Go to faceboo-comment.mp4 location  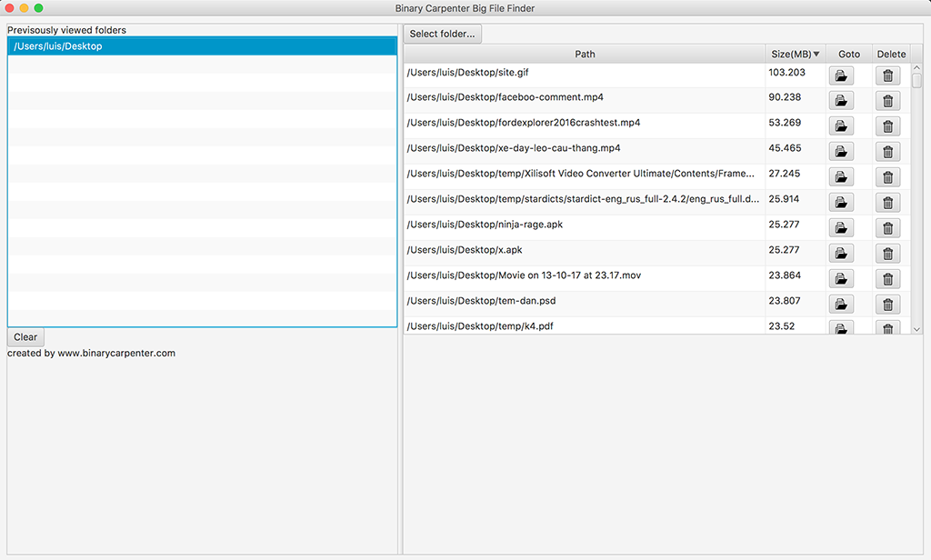click(x=841, y=101)
